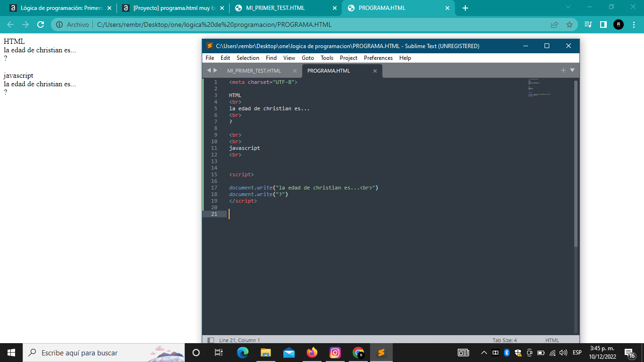Open a new Chrome tab

pyautogui.click(x=465, y=8)
